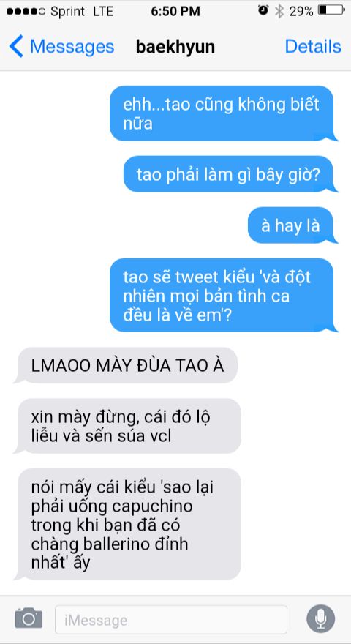Tap the signal strength dots

point(26,12)
